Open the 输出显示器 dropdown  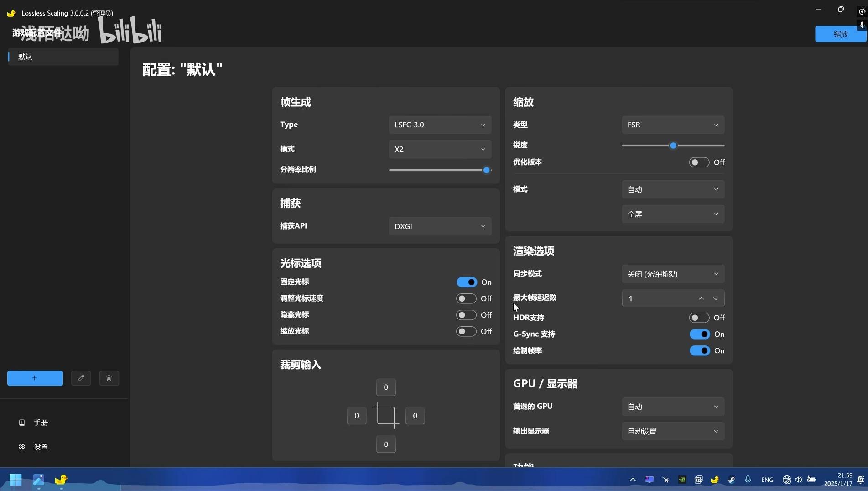673,432
